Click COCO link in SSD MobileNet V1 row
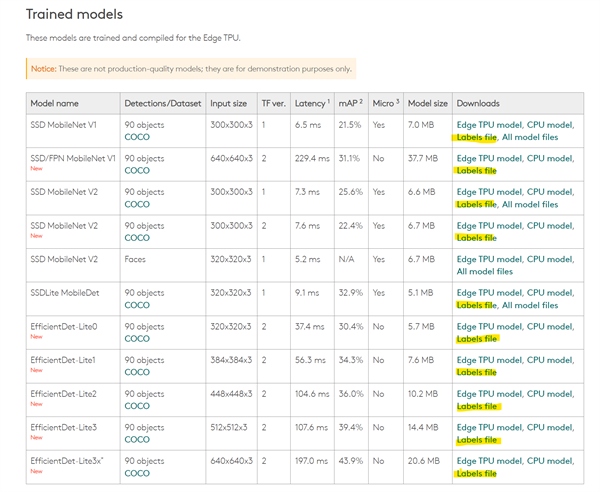The height and width of the screenshot is (492, 600). [137, 137]
